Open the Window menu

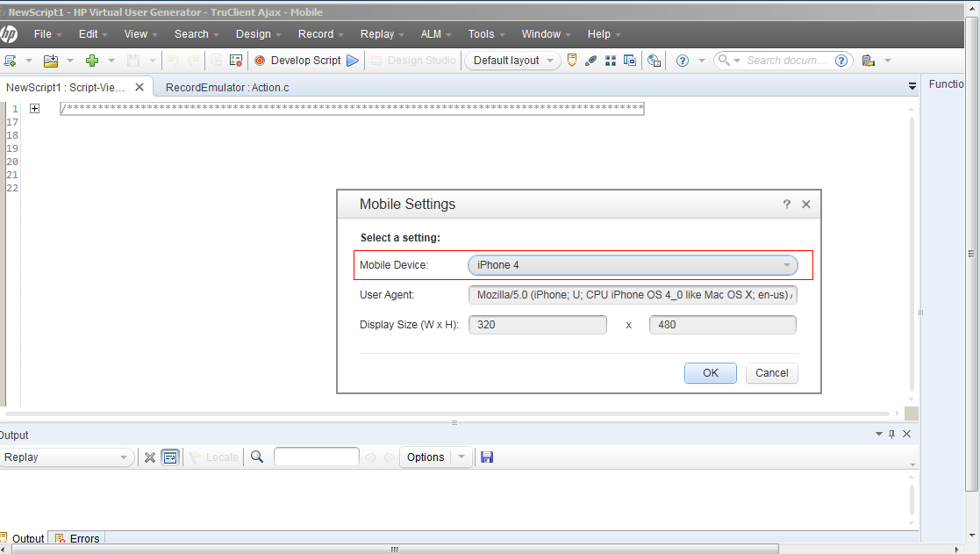(547, 34)
